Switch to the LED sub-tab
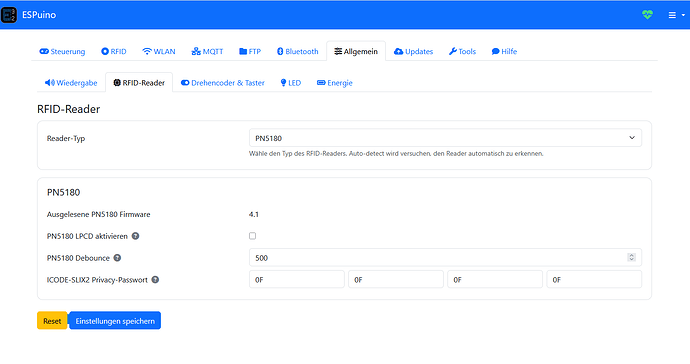 (291, 83)
